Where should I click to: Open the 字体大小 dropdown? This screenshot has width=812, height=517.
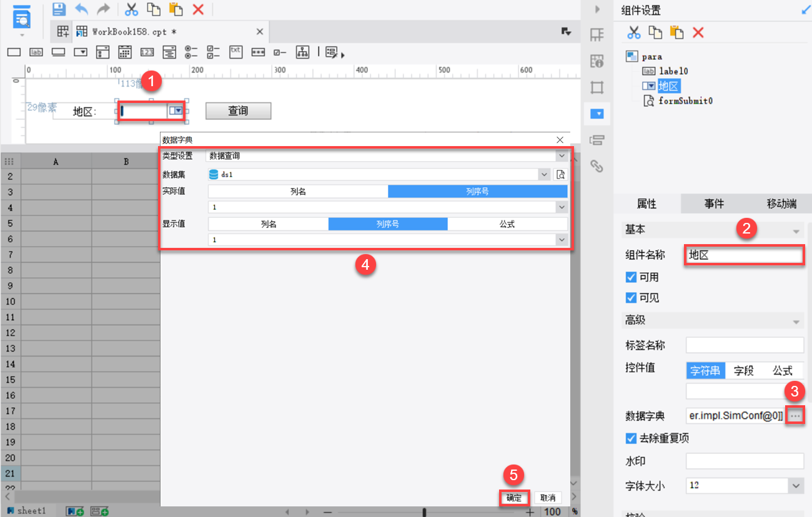point(796,485)
